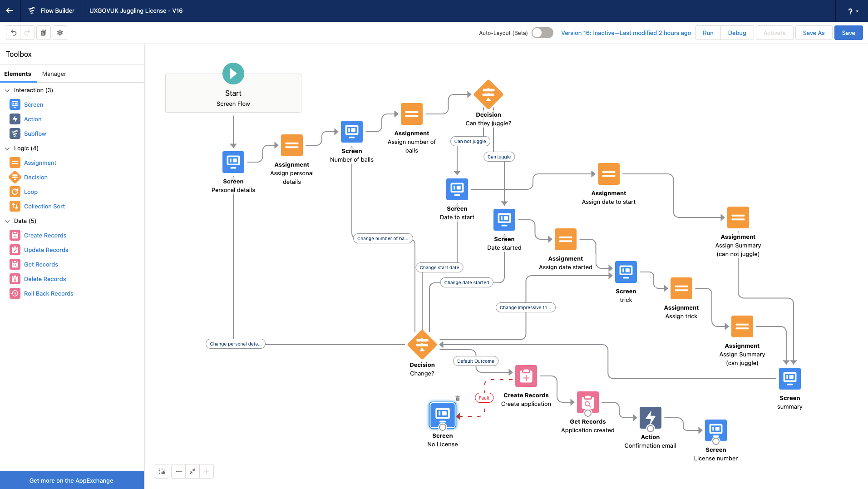This screenshot has height=489, width=868.
Task: Select the Collection Sort element
Action: click(44, 206)
